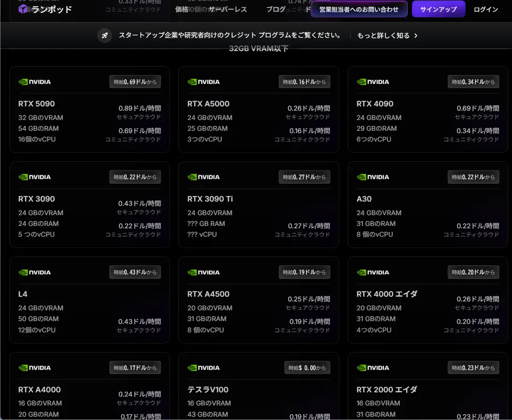Click NVIDIA logo on RTX A5000 card
Viewport: 512px width, 420px height.
(204, 82)
